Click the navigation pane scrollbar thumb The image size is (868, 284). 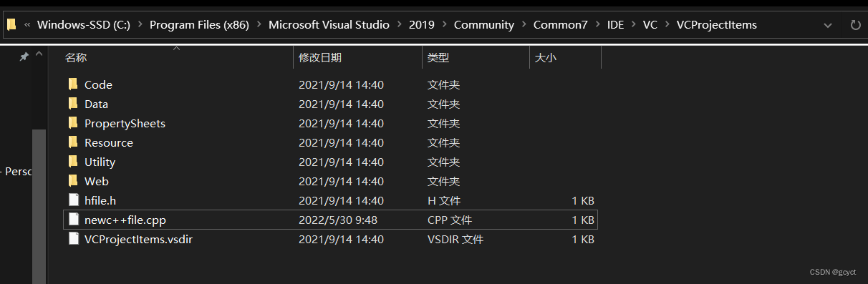click(39, 206)
